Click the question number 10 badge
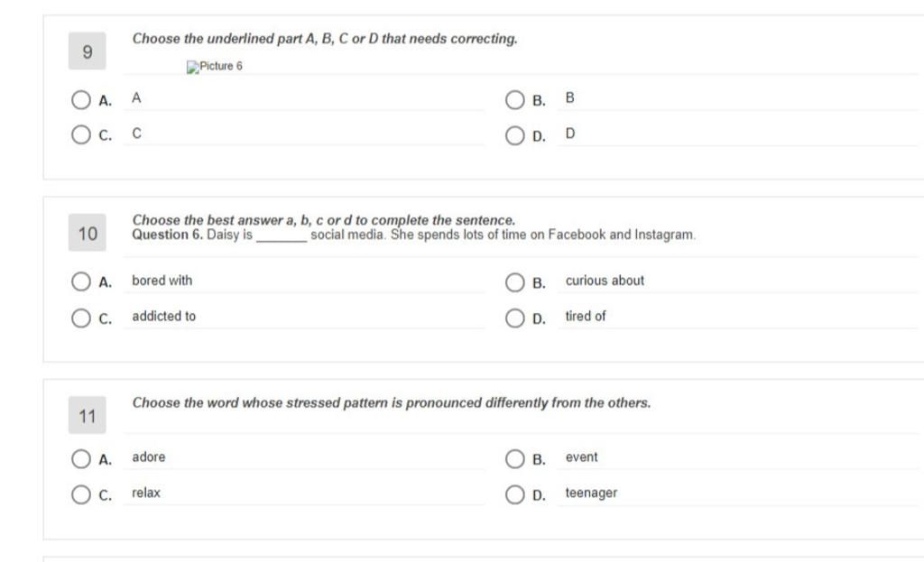The height and width of the screenshot is (562, 924). [88, 233]
